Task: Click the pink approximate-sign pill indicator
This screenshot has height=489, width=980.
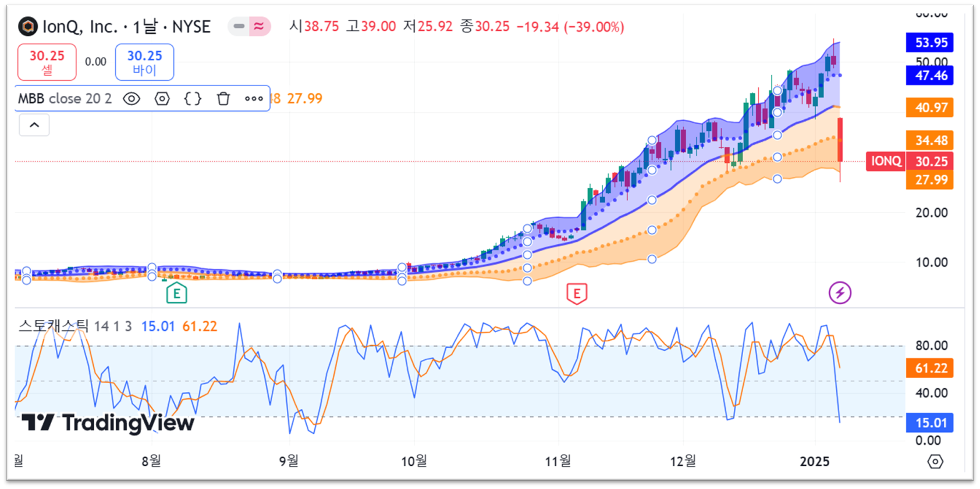Action: [x=260, y=26]
